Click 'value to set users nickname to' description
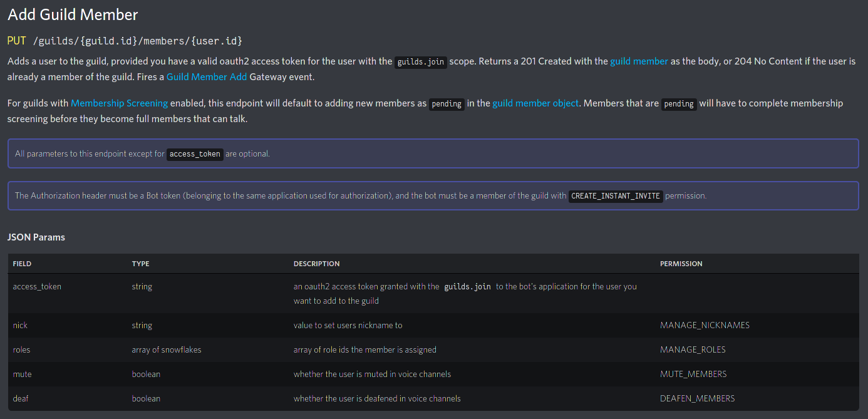Image resolution: width=868 pixels, height=419 pixels. click(x=348, y=325)
